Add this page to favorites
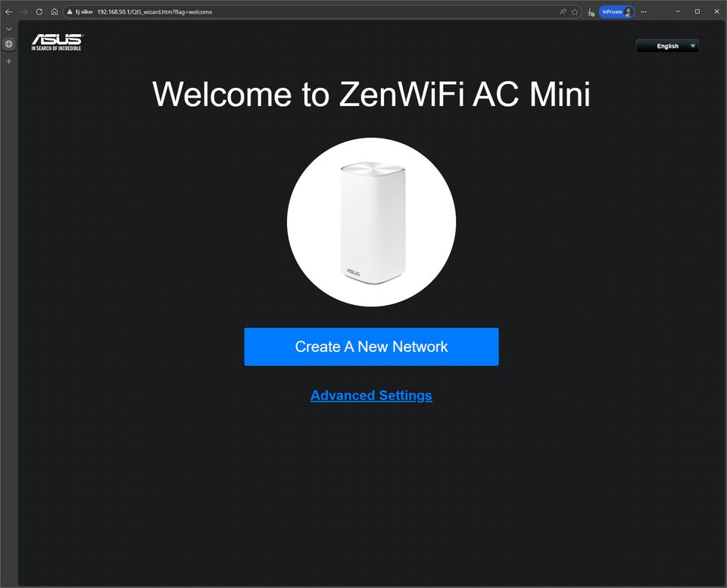The image size is (727, 588). pyautogui.click(x=575, y=11)
